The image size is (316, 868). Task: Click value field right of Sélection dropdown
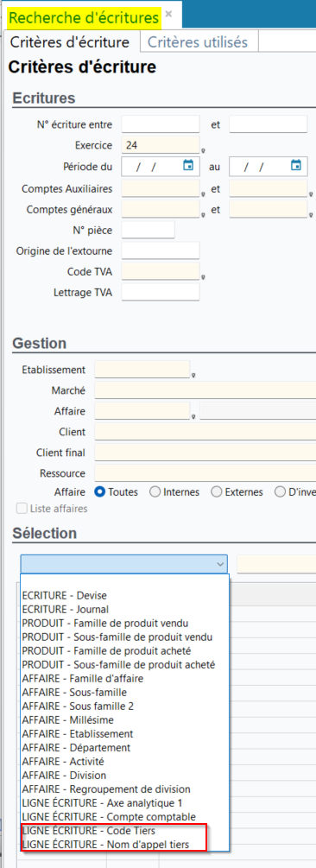coord(276,564)
